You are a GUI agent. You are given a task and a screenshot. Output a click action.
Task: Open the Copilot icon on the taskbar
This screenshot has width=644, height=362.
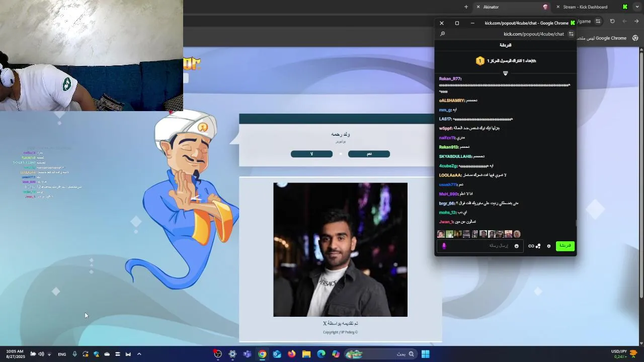336,354
